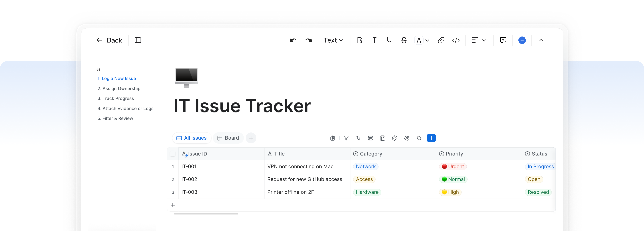Expand the font color dropdown arrow
The image size is (644, 231).
tap(427, 40)
